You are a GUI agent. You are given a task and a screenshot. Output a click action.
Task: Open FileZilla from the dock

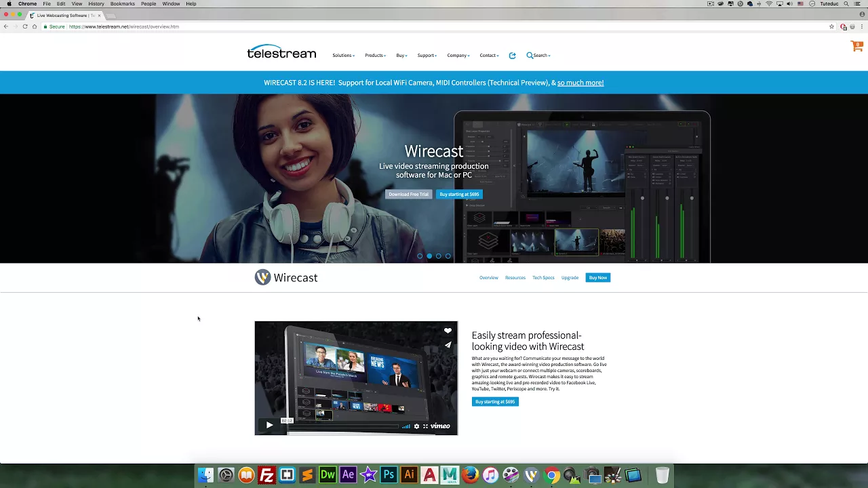267,475
